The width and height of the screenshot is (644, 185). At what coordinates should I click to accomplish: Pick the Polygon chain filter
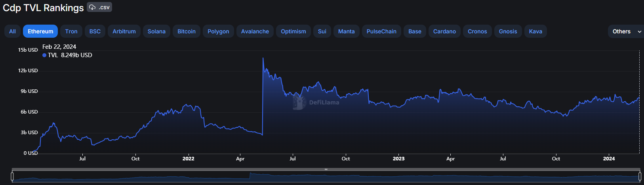tap(218, 31)
